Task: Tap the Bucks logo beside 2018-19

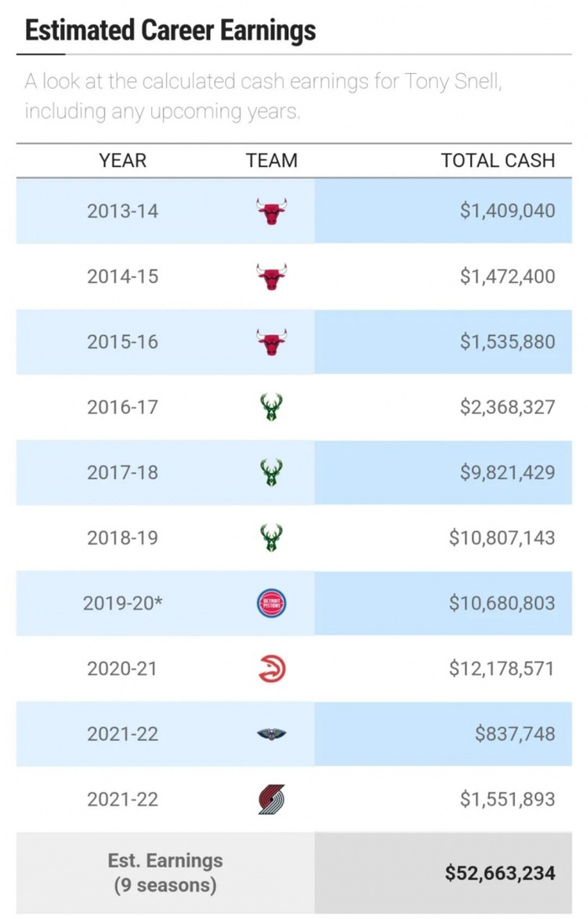Action: tap(271, 538)
